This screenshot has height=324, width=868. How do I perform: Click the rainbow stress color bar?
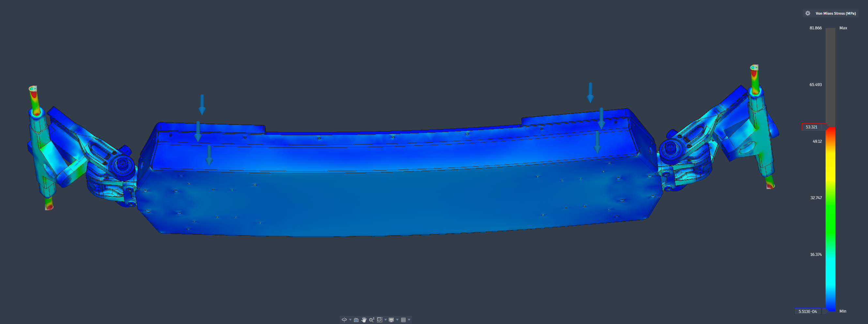(x=830, y=219)
